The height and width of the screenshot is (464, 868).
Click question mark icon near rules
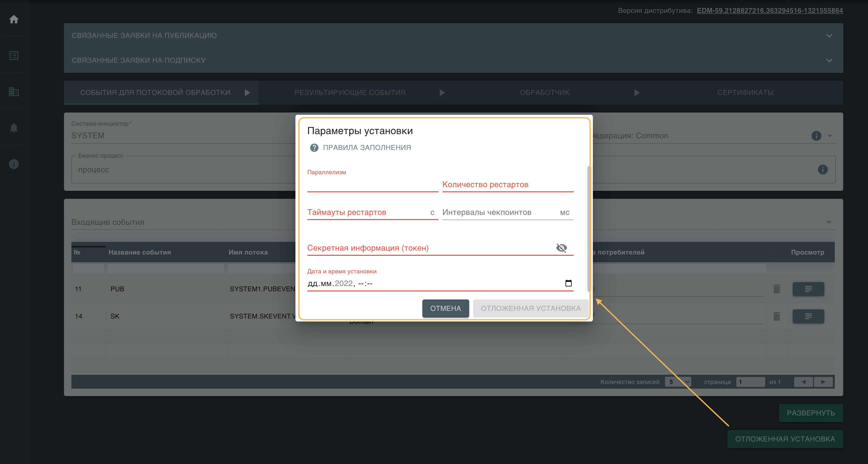click(x=314, y=147)
